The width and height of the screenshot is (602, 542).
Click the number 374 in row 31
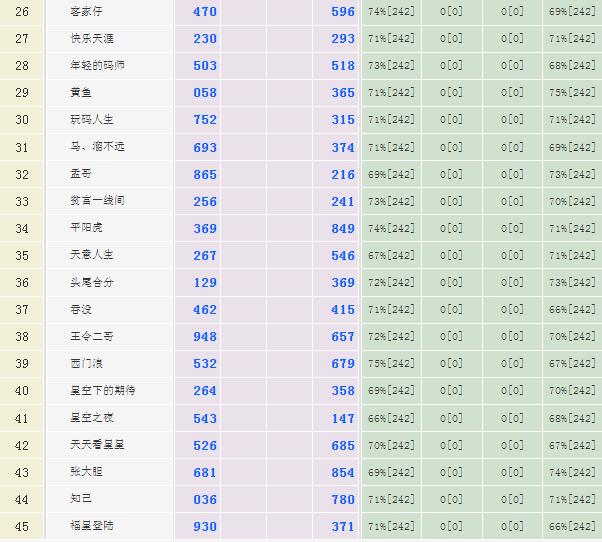coord(343,147)
